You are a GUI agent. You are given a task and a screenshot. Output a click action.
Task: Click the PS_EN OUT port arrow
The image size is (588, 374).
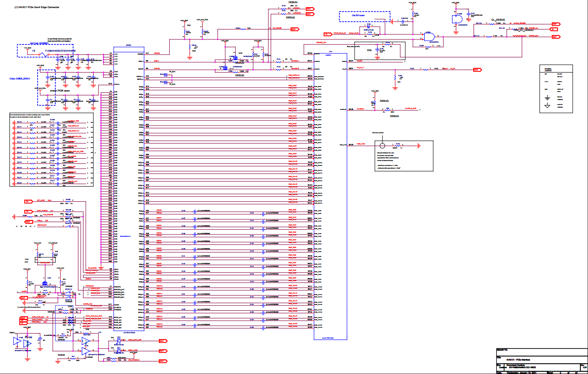476,70
